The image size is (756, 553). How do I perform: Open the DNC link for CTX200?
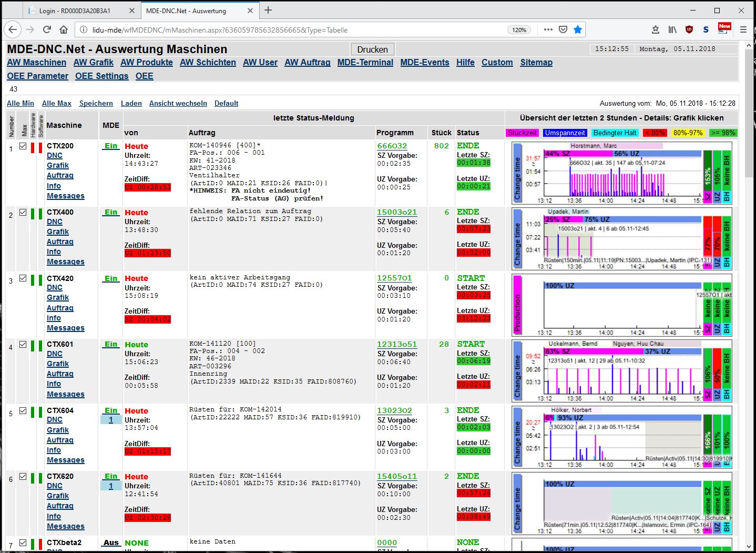pos(54,155)
